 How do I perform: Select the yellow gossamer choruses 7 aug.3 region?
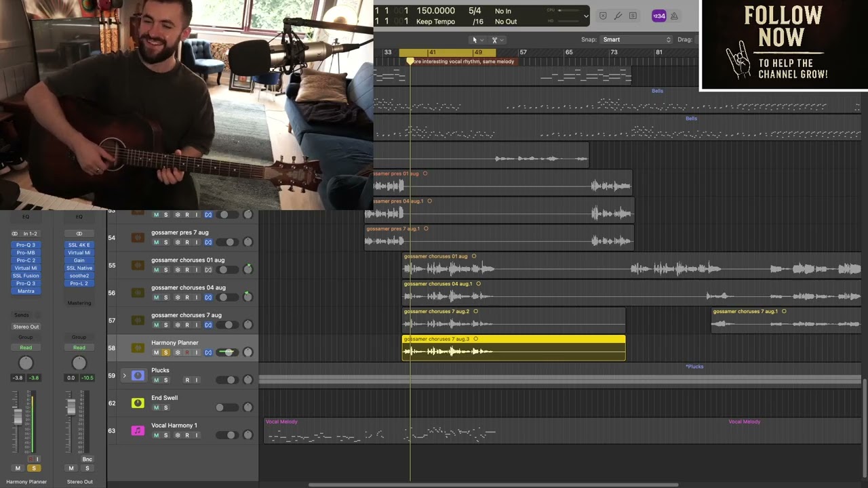pos(514,348)
